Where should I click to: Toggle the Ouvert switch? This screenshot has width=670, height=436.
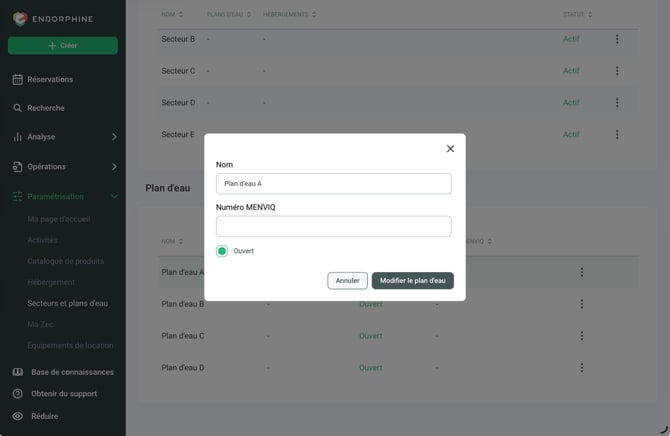click(222, 251)
